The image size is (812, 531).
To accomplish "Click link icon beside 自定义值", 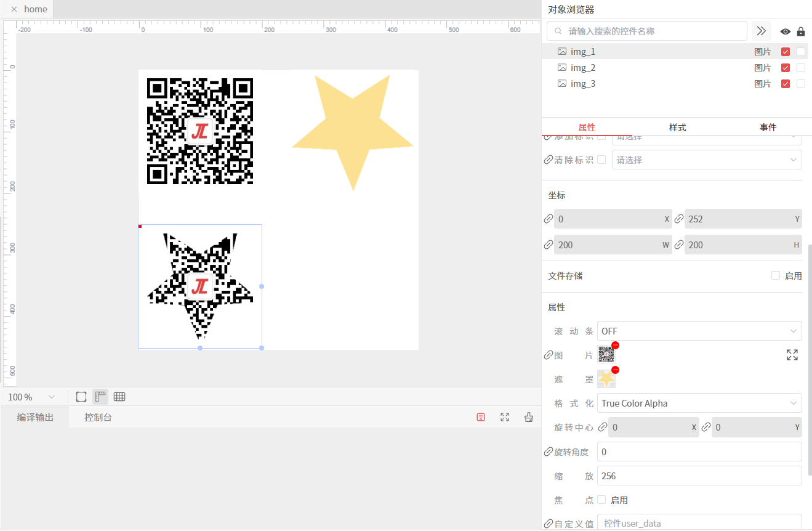I will tap(549, 524).
